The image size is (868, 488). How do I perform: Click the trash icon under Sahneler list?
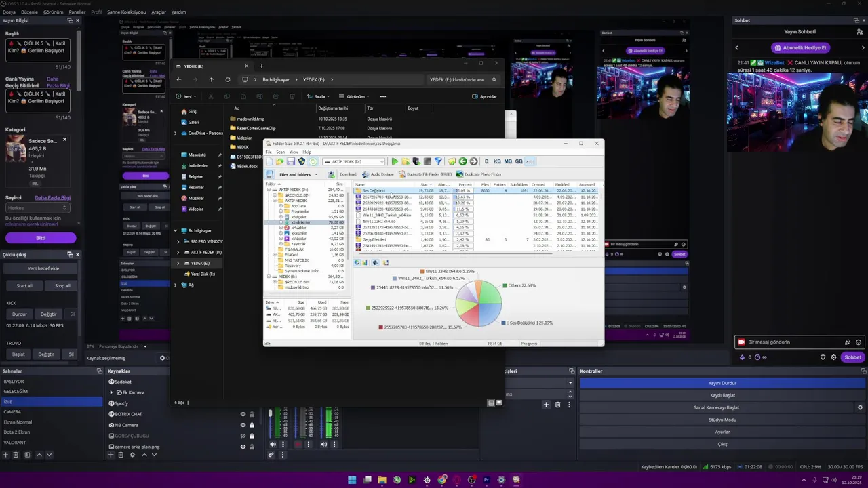click(16, 455)
